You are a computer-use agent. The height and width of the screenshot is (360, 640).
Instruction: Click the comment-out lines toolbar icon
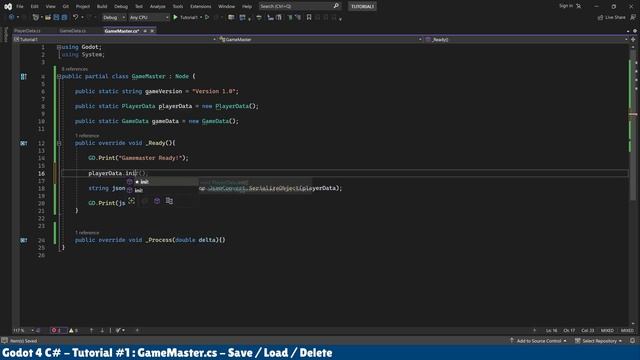[290, 18]
